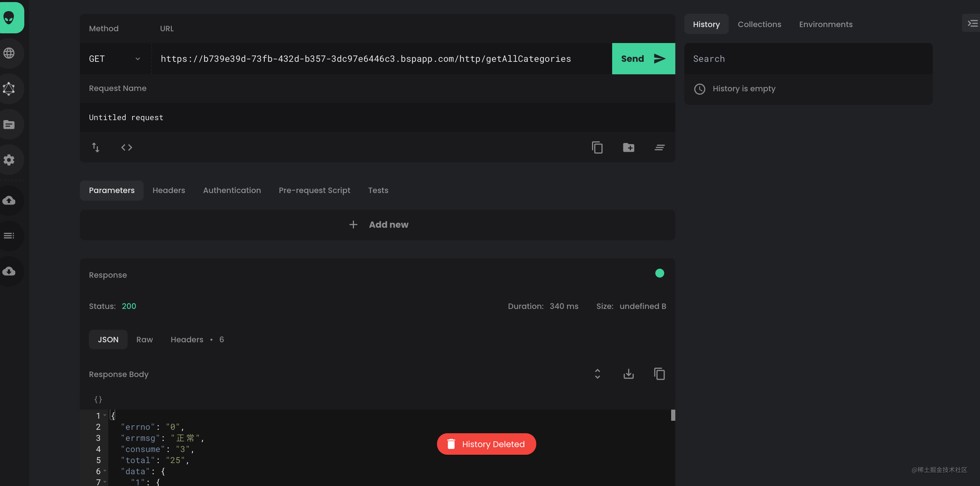980x486 pixels.
Task: Click the request settings menu icon
Action: click(660, 147)
